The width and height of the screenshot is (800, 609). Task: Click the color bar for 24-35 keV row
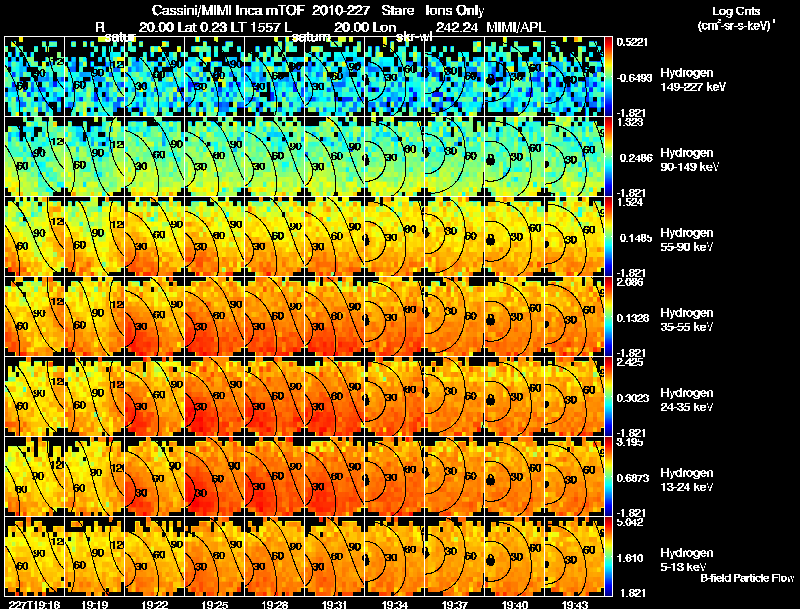pos(608,397)
